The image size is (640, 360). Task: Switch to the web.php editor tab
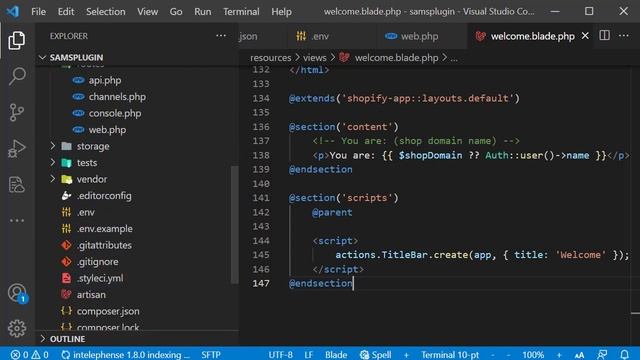pyautogui.click(x=420, y=36)
